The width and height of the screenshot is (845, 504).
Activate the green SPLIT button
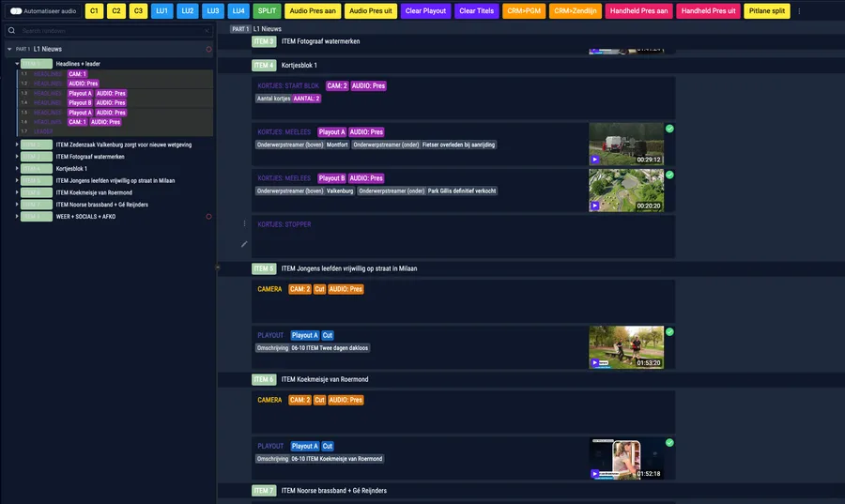tap(267, 10)
